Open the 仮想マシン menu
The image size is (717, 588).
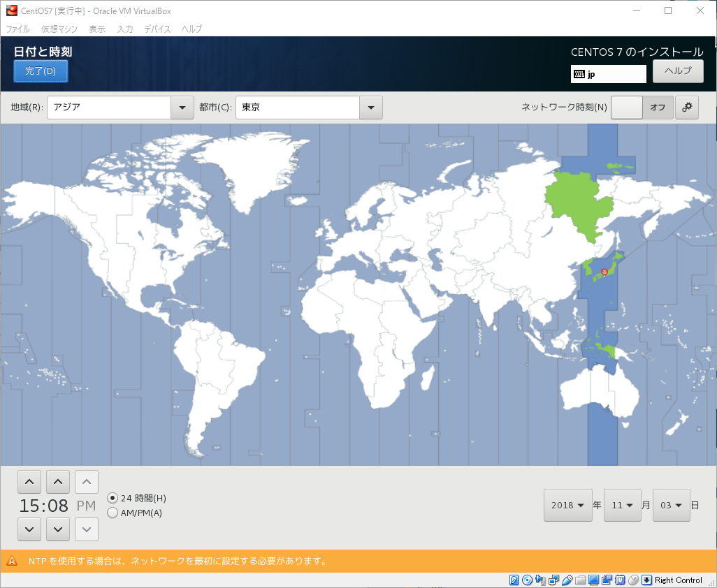pyautogui.click(x=59, y=29)
